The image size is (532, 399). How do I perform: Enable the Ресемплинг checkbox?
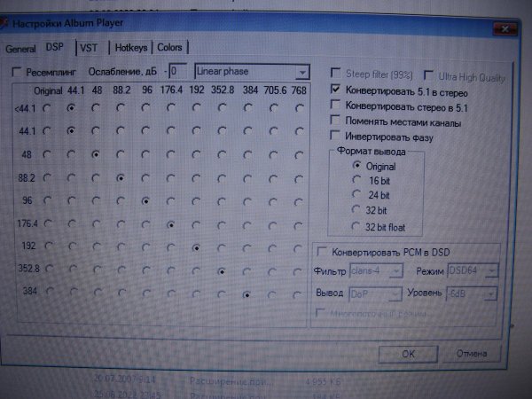[16, 72]
